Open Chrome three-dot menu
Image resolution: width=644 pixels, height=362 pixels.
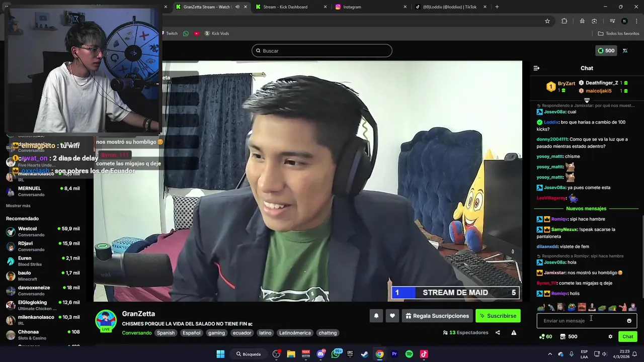(x=636, y=21)
